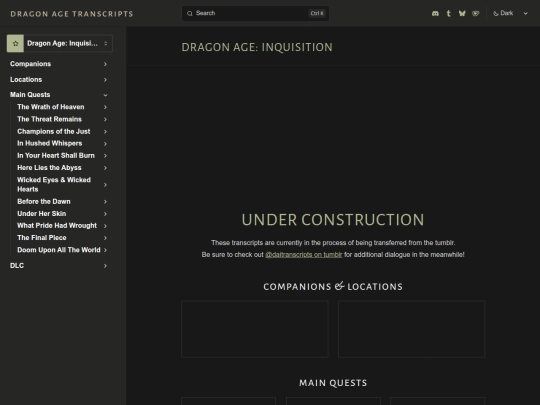540x405 pixels.
Task: Open the Ko-fi cup icon link
Action: pyautogui.click(x=476, y=13)
